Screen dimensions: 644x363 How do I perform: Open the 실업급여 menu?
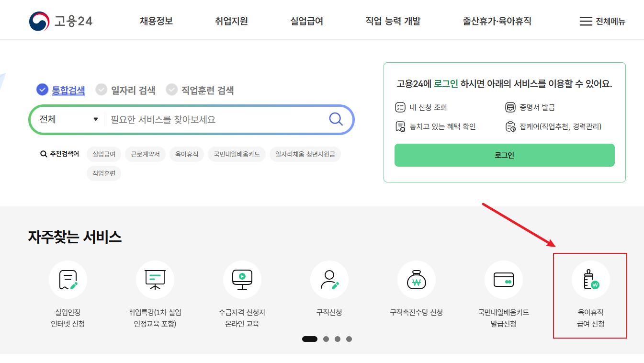point(306,21)
